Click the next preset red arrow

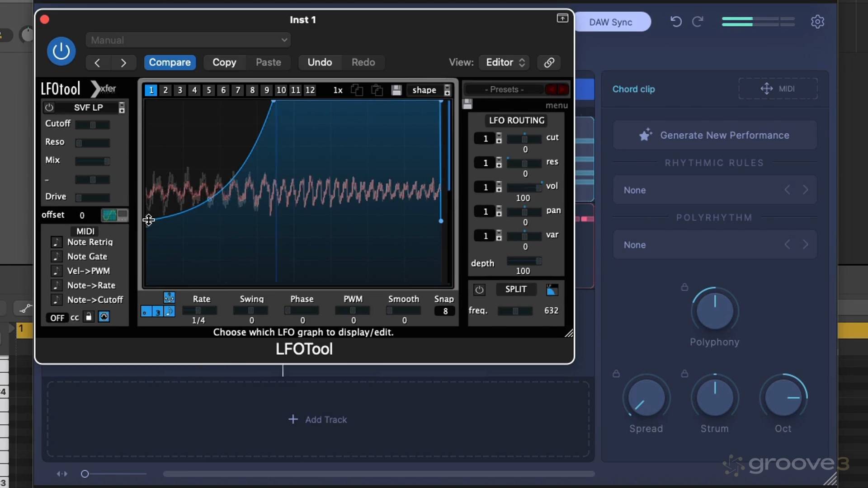[x=563, y=89]
